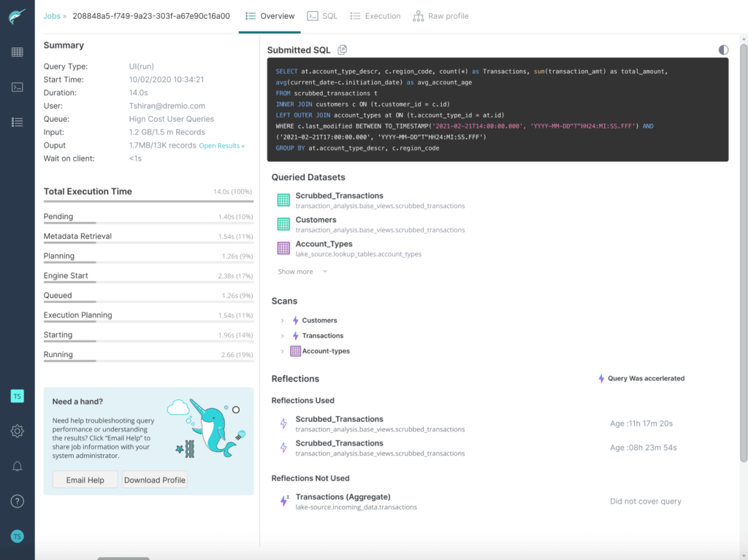The width and height of the screenshot is (748, 560).
Task: Click the Pending time progress bar
Action: point(148,223)
